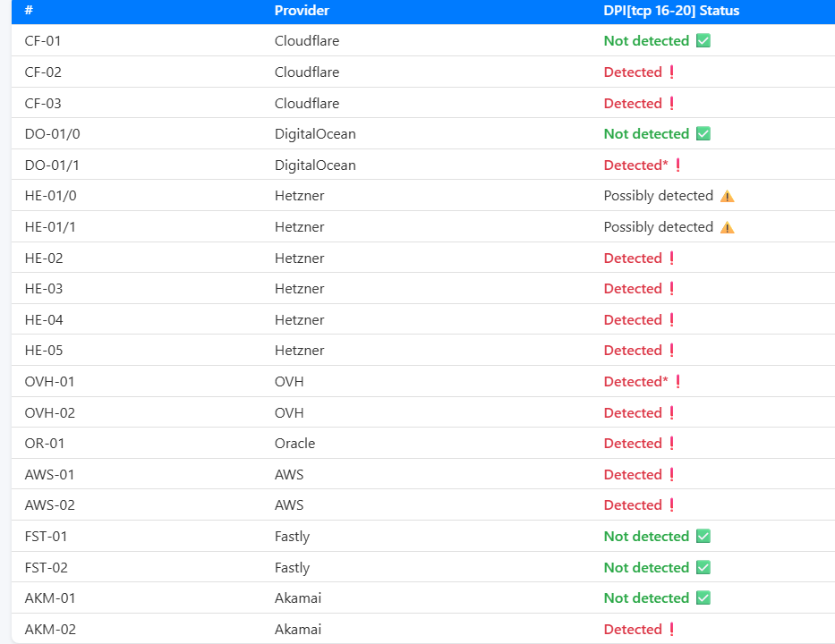Click 'Detected*' status in OVH-01 row
This screenshot has height=644, width=835.
(x=635, y=382)
